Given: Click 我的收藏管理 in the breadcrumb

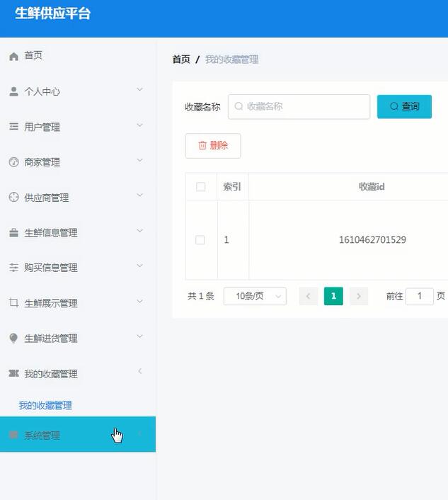Looking at the screenshot, I should point(232,59).
